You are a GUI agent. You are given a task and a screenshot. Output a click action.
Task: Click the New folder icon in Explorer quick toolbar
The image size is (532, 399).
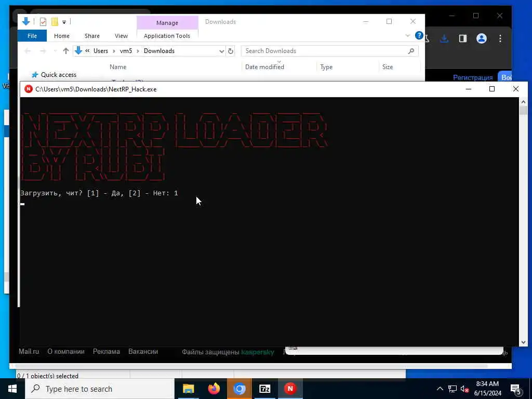pyautogui.click(x=55, y=22)
